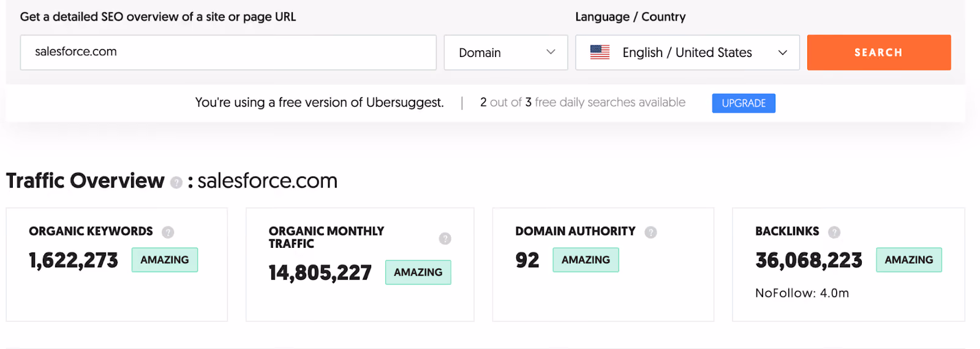Click the free version of Ubersuggest notice

(319, 102)
